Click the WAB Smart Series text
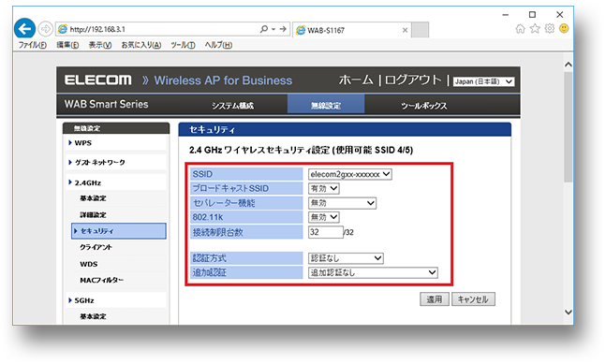 (x=106, y=104)
